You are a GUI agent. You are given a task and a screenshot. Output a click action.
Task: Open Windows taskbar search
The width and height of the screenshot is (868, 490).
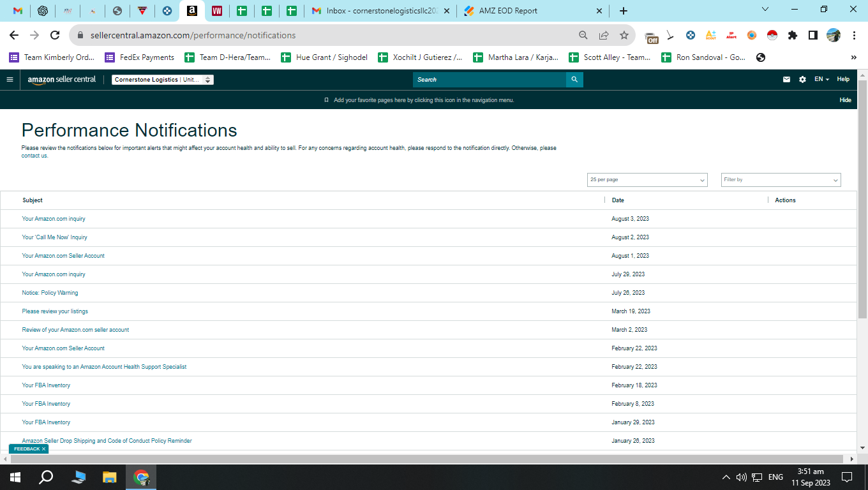point(46,477)
